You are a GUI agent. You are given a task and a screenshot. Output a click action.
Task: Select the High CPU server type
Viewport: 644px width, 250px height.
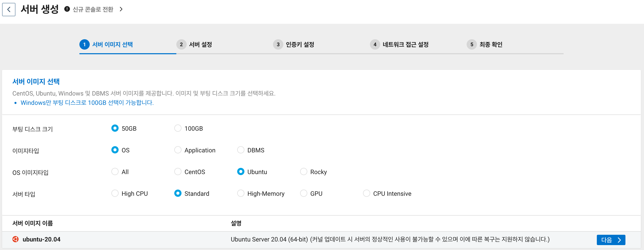115,193
